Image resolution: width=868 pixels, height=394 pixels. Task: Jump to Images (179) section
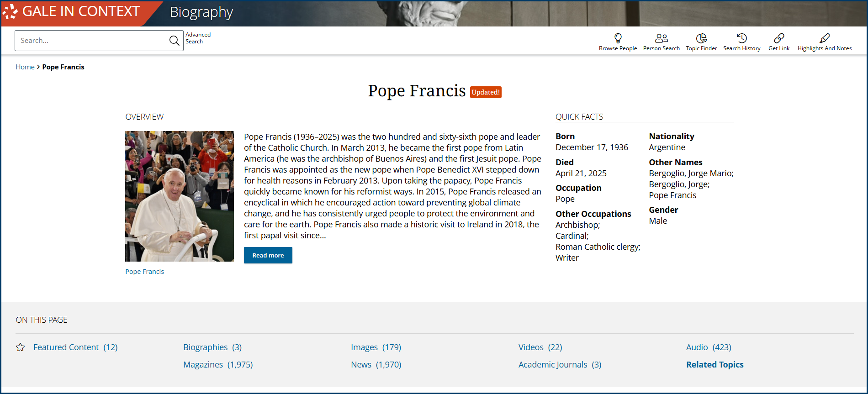point(376,347)
